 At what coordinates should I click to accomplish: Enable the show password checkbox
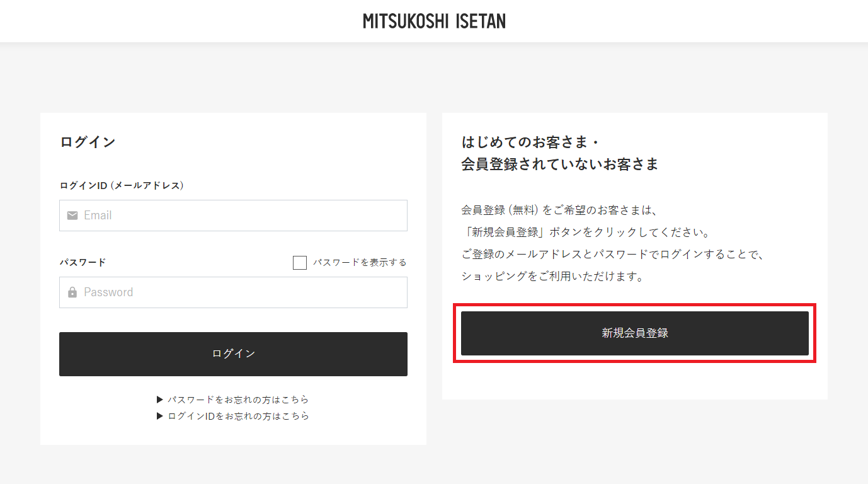(x=300, y=263)
